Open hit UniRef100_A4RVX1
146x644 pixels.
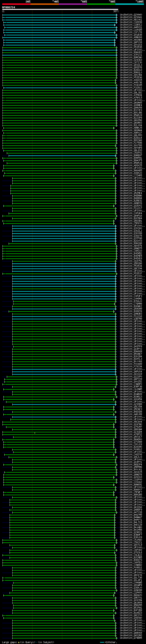click(131, 27)
